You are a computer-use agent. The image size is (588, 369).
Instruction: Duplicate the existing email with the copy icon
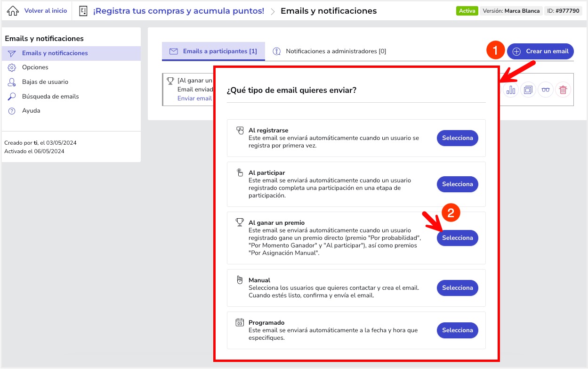tap(528, 90)
